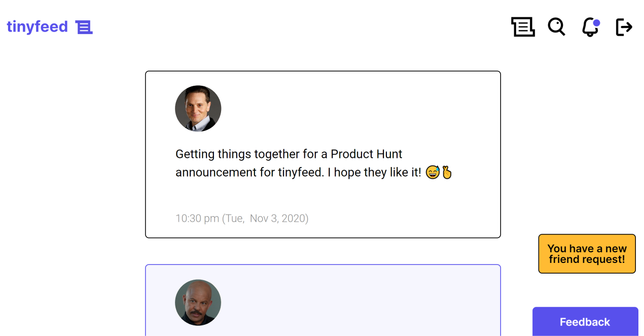Select the crossed fingers emoji in the post

coord(447,172)
